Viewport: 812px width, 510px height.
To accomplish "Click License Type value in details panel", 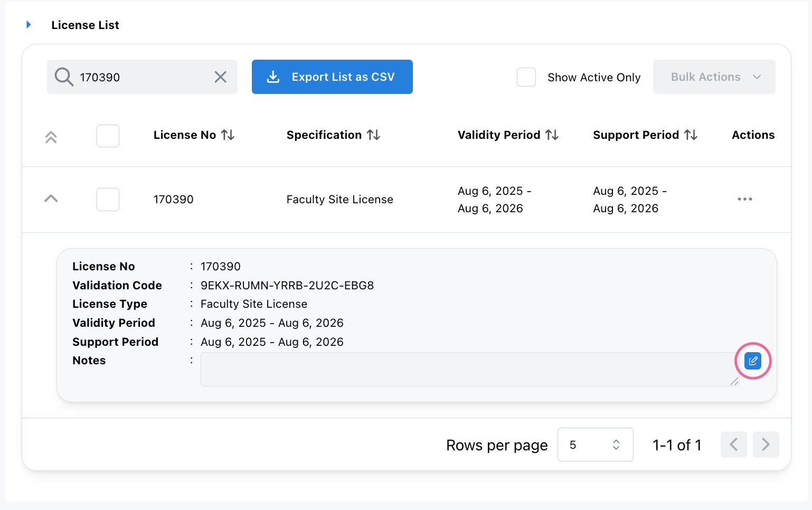I will [x=254, y=304].
